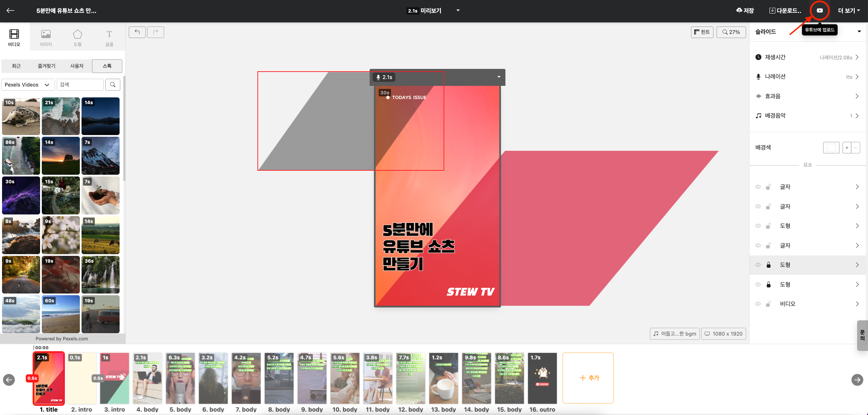Click the 1080 x 1920 resolution button
The height and width of the screenshot is (415, 868).
coord(724,334)
